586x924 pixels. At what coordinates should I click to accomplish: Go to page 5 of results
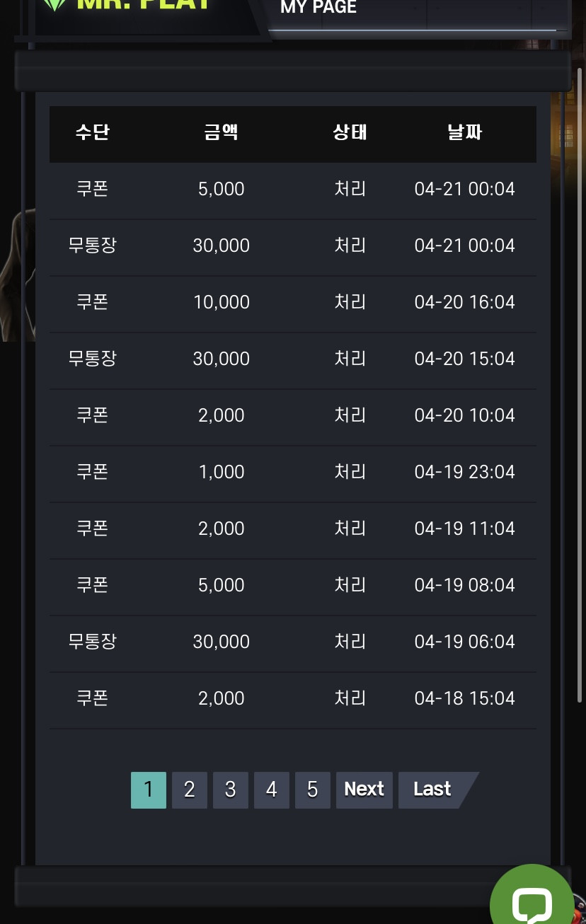tap(312, 790)
